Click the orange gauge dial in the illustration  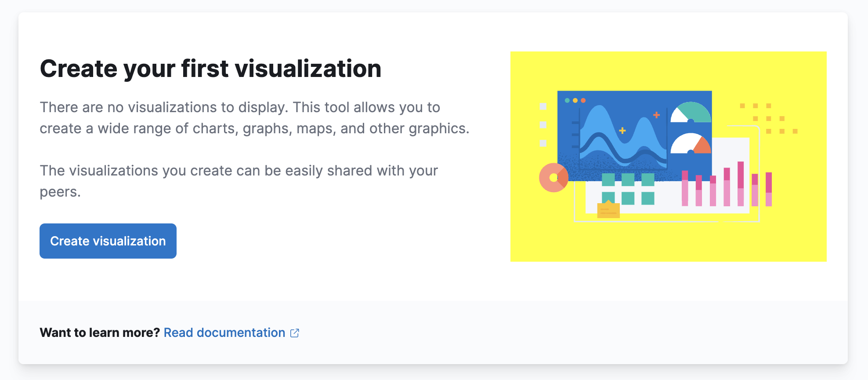coord(691,143)
